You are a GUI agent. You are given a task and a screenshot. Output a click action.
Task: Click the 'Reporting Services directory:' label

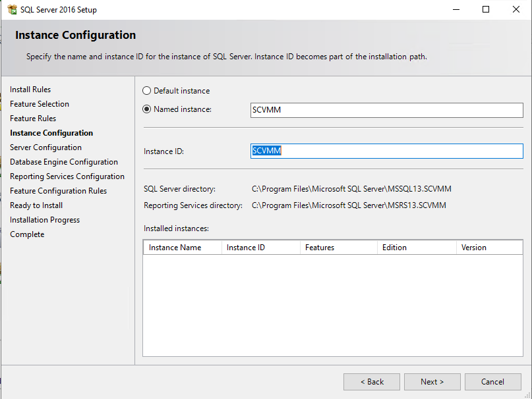(193, 205)
